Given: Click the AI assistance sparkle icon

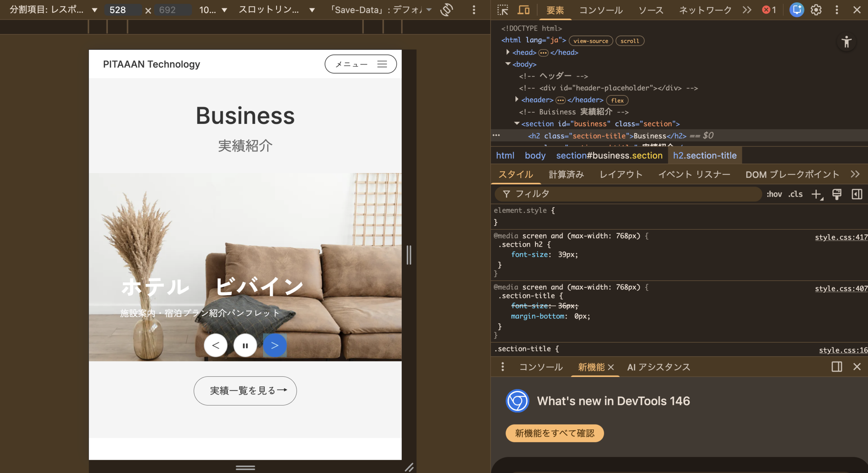Looking at the screenshot, I should coord(796,10).
